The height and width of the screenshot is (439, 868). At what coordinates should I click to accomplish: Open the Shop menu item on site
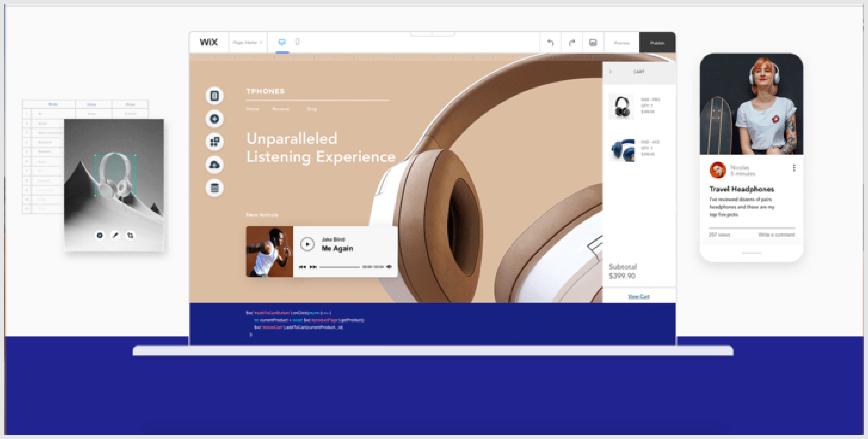312,109
